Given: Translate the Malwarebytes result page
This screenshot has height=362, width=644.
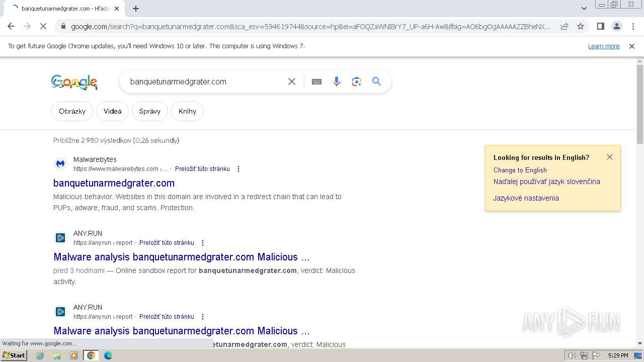Looking at the screenshot, I should pyautogui.click(x=202, y=169).
